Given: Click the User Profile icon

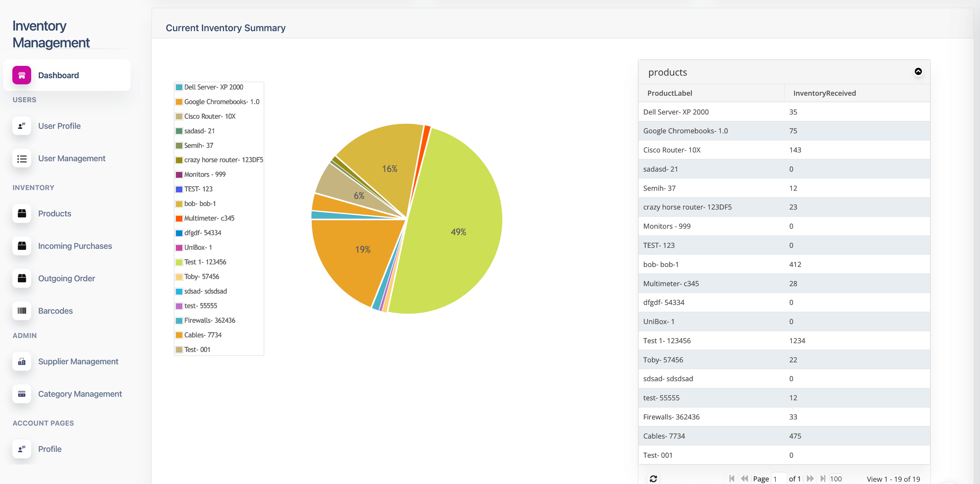Looking at the screenshot, I should 22,126.
